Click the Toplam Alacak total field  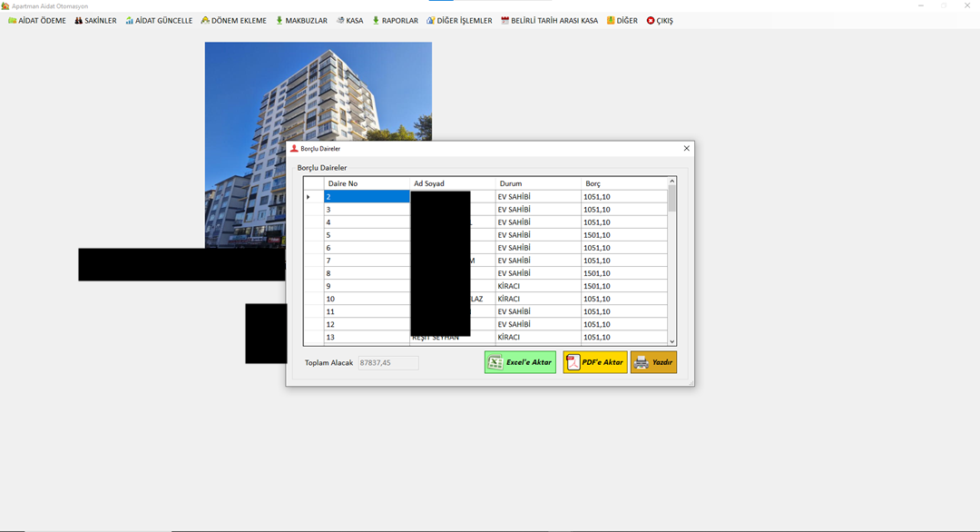[388, 363]
